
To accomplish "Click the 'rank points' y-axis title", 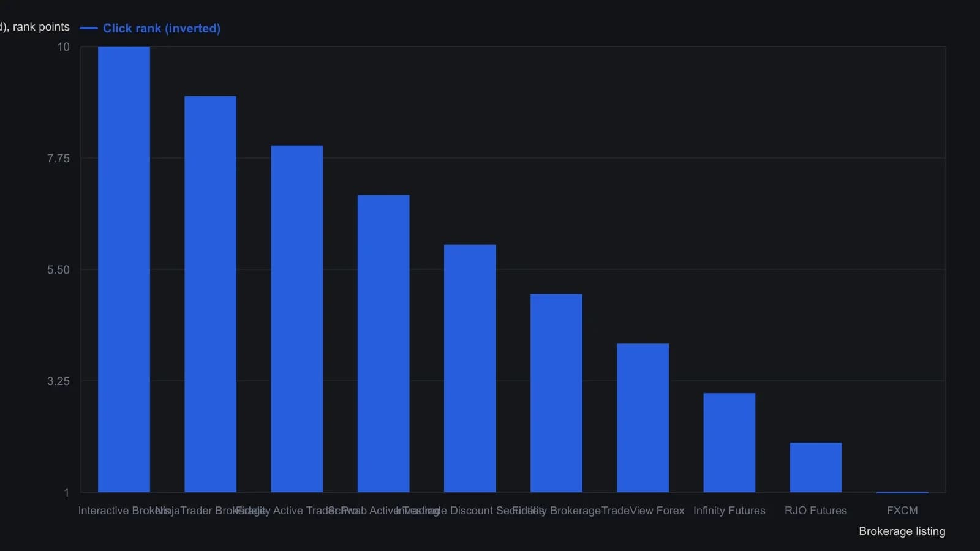I will coord(35,27).
